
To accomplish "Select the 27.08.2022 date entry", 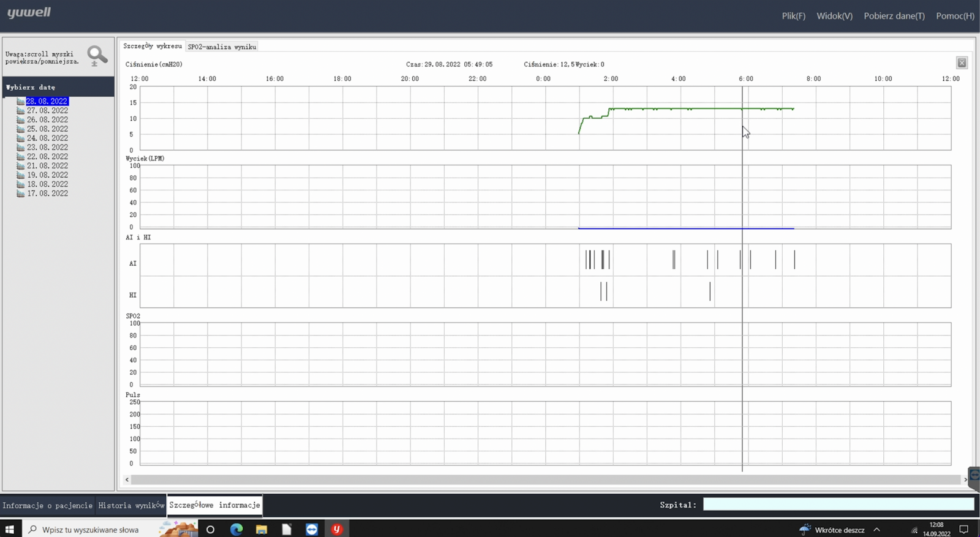I will (47, 111).
